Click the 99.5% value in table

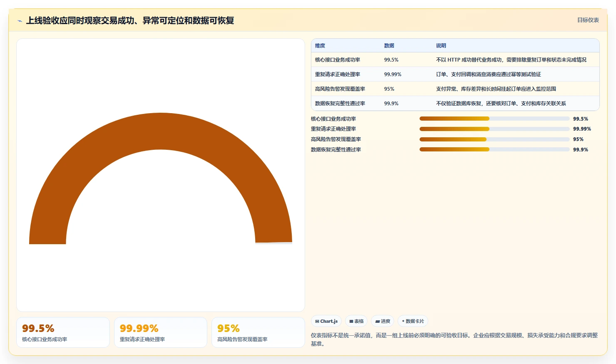(x=391, y=60)
